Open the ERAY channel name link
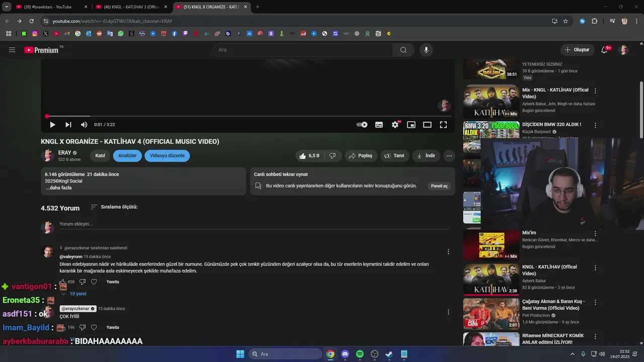 pos(64,152)
